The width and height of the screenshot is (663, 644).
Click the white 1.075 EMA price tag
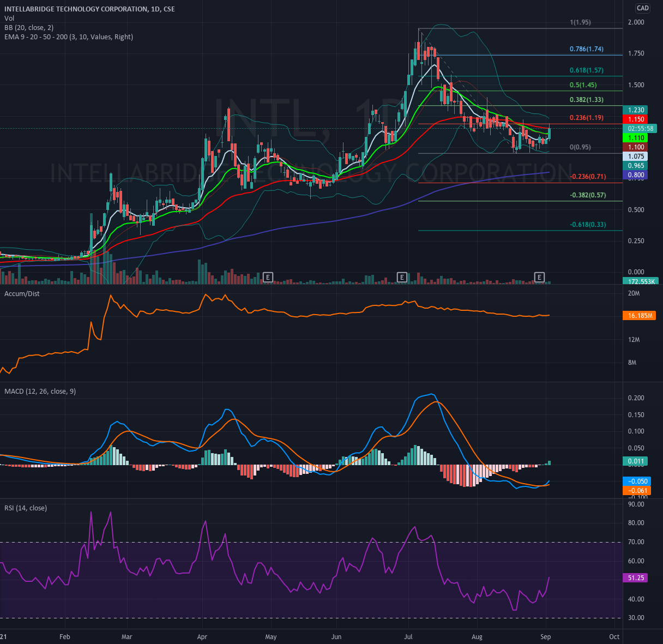pos(636,157)
